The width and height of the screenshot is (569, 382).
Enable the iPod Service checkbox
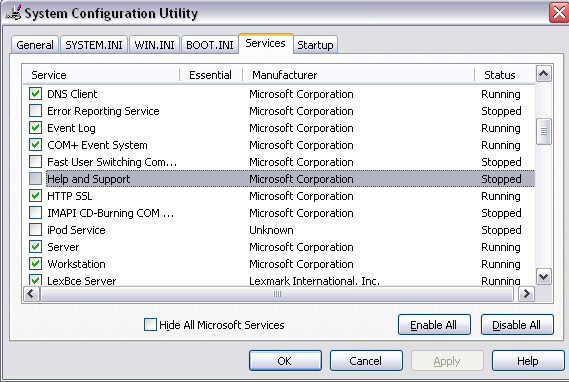click(35, 230)
